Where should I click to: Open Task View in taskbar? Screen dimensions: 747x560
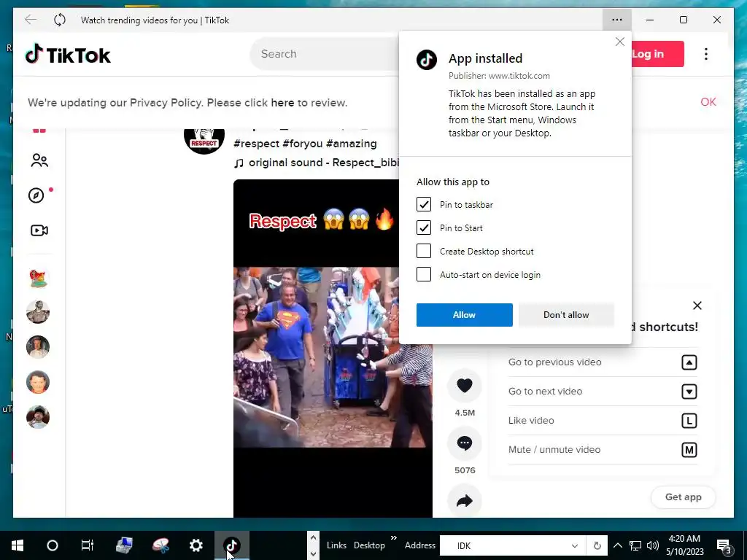coord(88,545)
